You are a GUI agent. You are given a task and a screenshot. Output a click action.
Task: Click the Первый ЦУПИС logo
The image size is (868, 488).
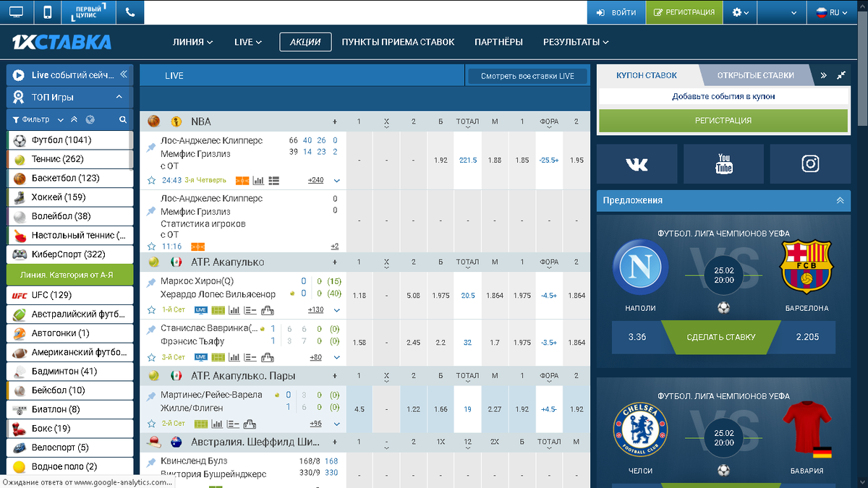click(89, 12)
